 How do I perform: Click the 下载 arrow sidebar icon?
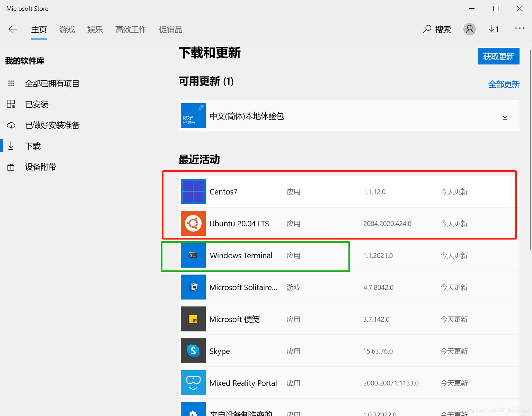(11, 146)
